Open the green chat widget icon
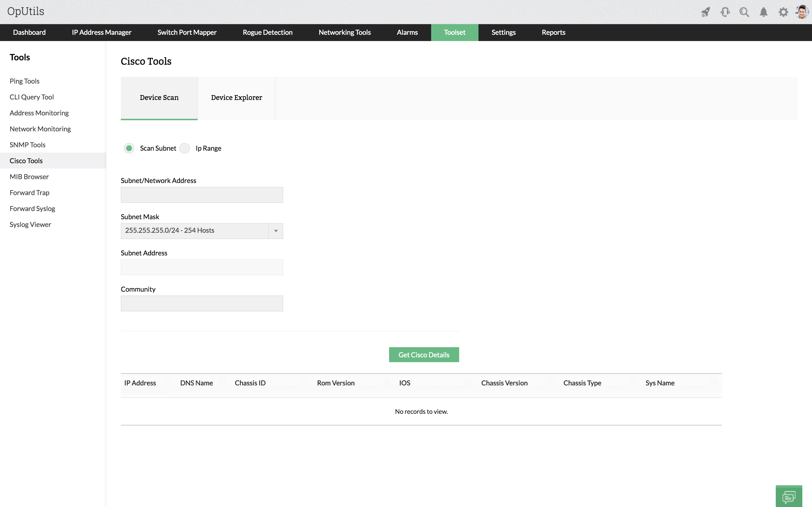 click(789, 497)
